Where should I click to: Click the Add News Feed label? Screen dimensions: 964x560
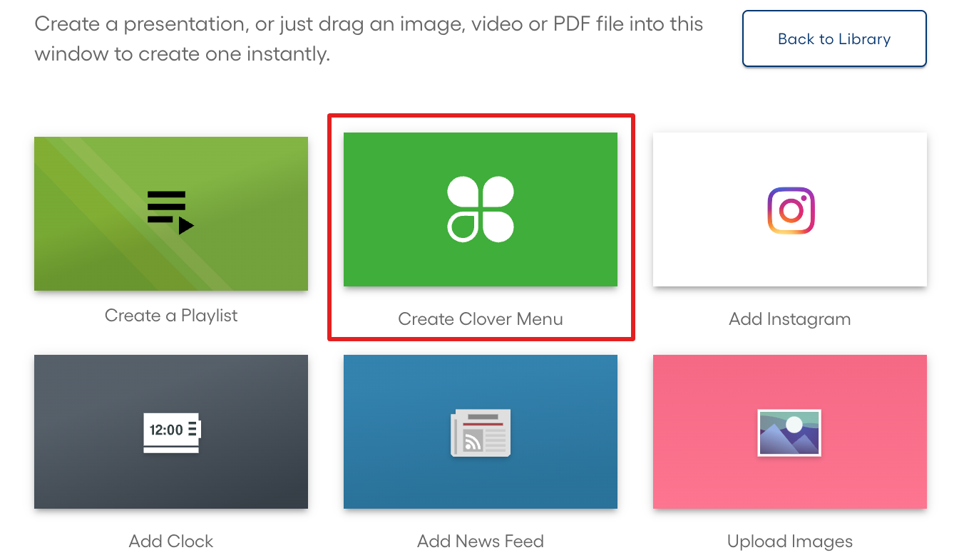coord(481,541)
